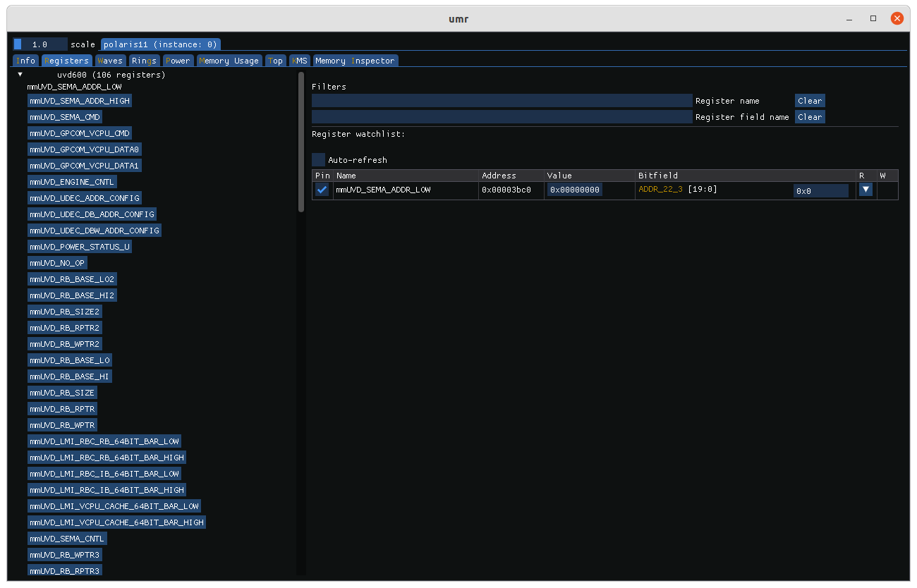Click the 0x00000000 register value field
The width and height of the screenshot is (917, 588).
575,190
